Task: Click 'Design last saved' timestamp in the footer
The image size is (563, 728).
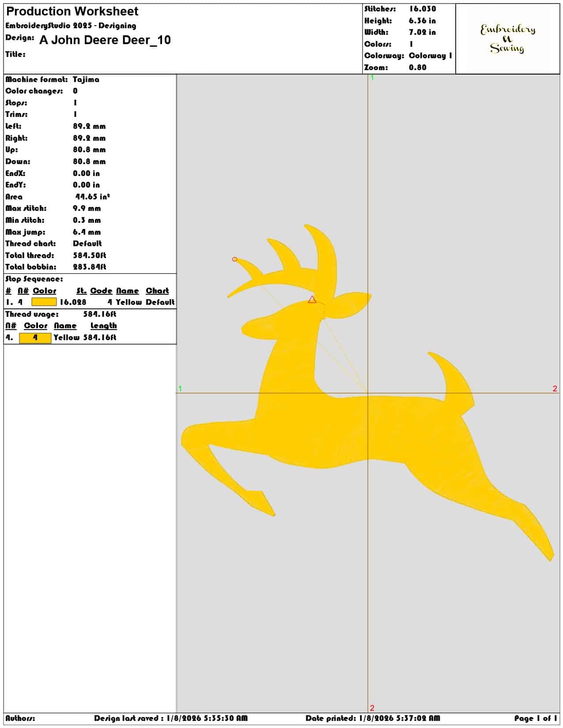Action: point(171,718)
